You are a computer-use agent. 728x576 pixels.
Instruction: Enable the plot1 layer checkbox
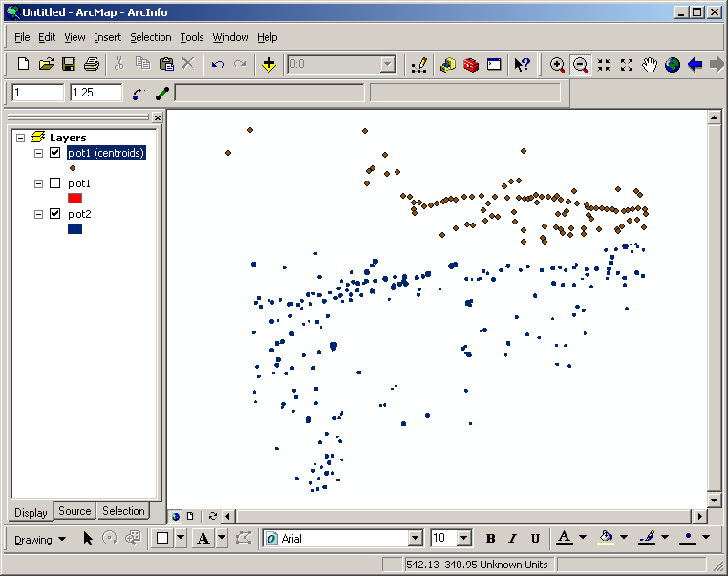pyautogui.click(x=54, y=183)
